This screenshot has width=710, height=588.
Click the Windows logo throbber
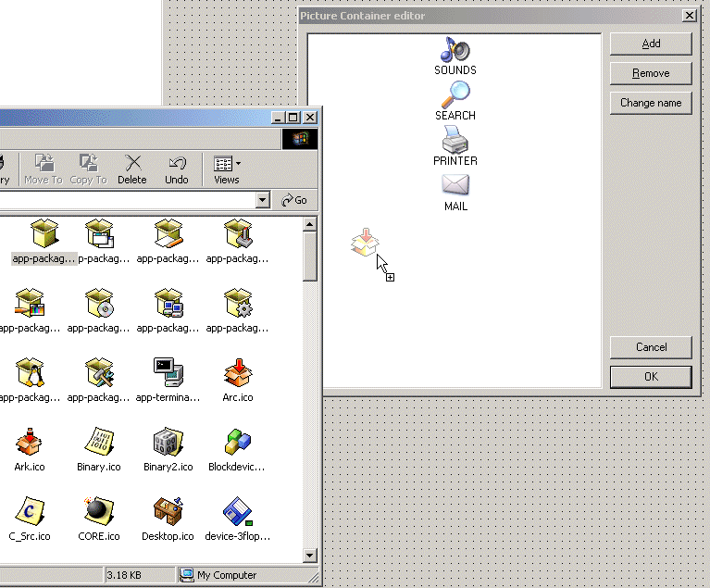tap(299, 139)
